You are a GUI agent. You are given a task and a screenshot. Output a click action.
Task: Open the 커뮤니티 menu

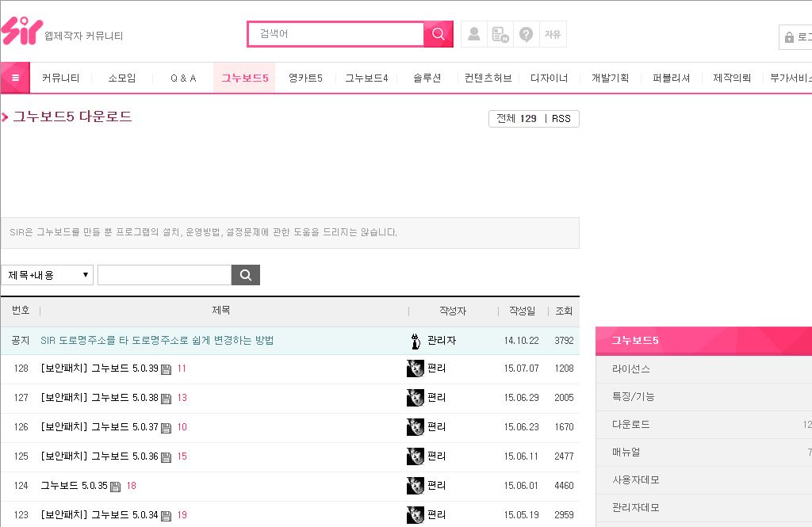[x=60, y=78]
